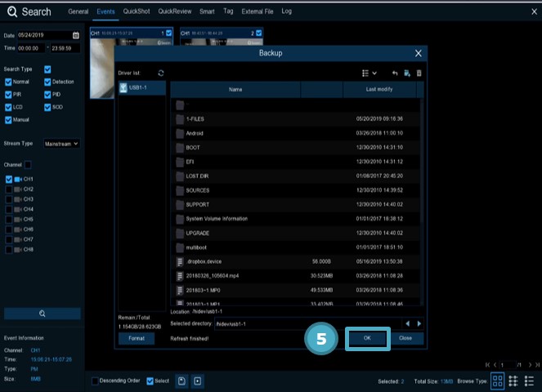Open the Stream Type Mainstream dropdown
Screen dimensions: 542x392
point(61,144)
